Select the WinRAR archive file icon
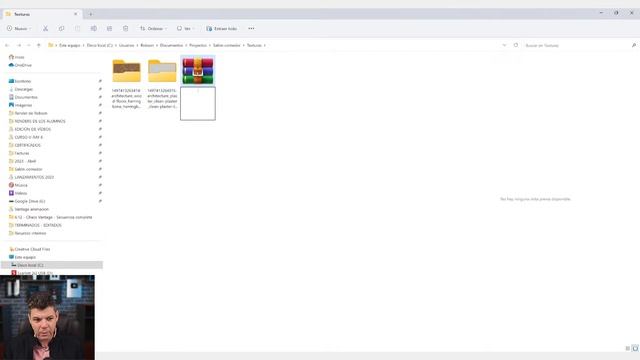Image resolution: width=640 pixels, height=360 pixels. (198, 71)
